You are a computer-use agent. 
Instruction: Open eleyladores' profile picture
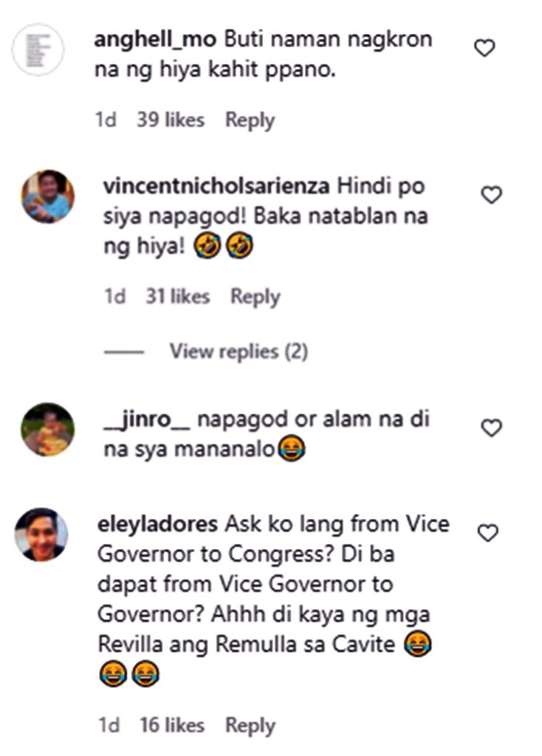pyautogui.click(x=41, y=535)
